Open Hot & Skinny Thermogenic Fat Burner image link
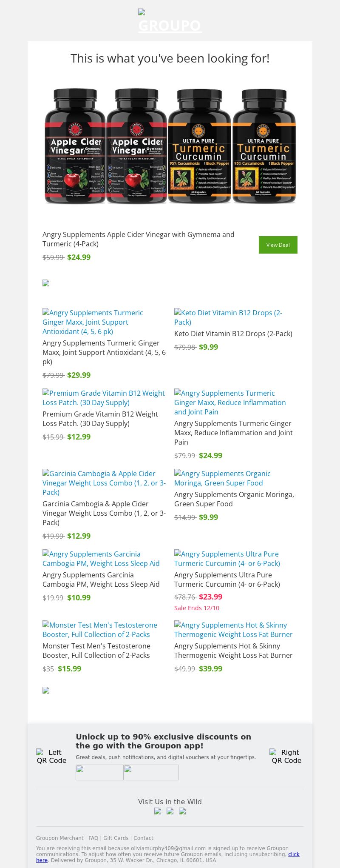Image resolution: width=340 pixels, height=868 pixels. point(233,630)
